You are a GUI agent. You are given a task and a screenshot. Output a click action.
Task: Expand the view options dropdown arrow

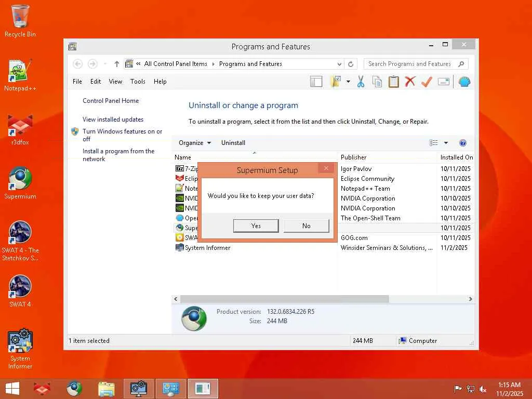(x=446, y=143)
